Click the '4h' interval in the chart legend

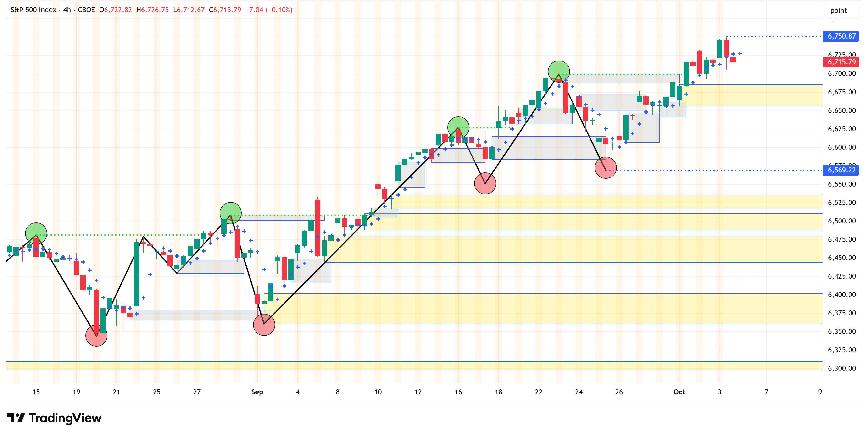point(67,10)
